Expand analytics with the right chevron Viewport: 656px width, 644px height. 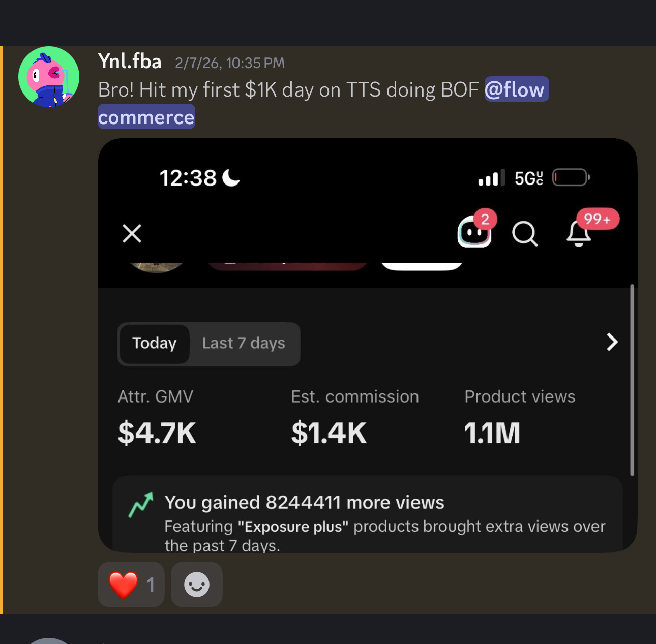pos(612,342)
